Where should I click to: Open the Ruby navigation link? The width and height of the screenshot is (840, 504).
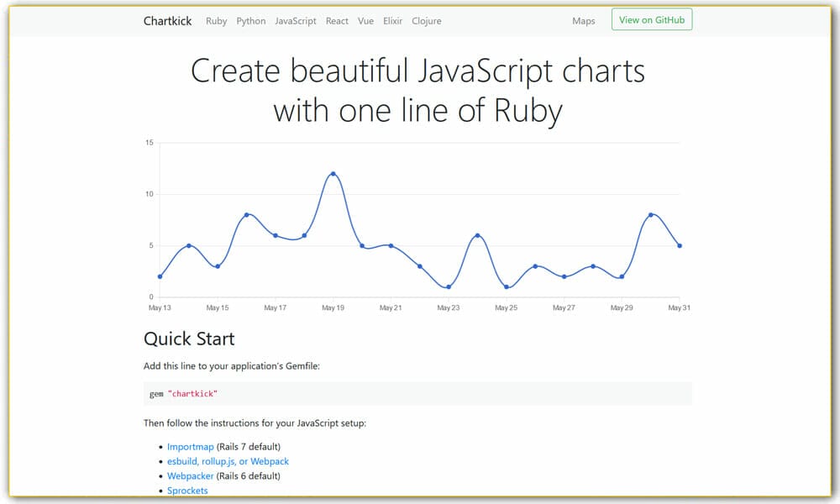(216, 21)
